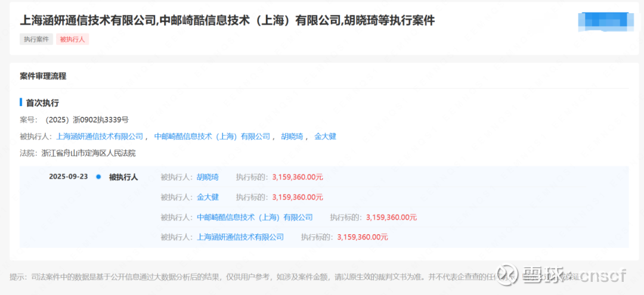The height and width of the screenshot is (295, 644).
Task: Open 金大健 link in the summary line
Action: (x=326, y=136)
